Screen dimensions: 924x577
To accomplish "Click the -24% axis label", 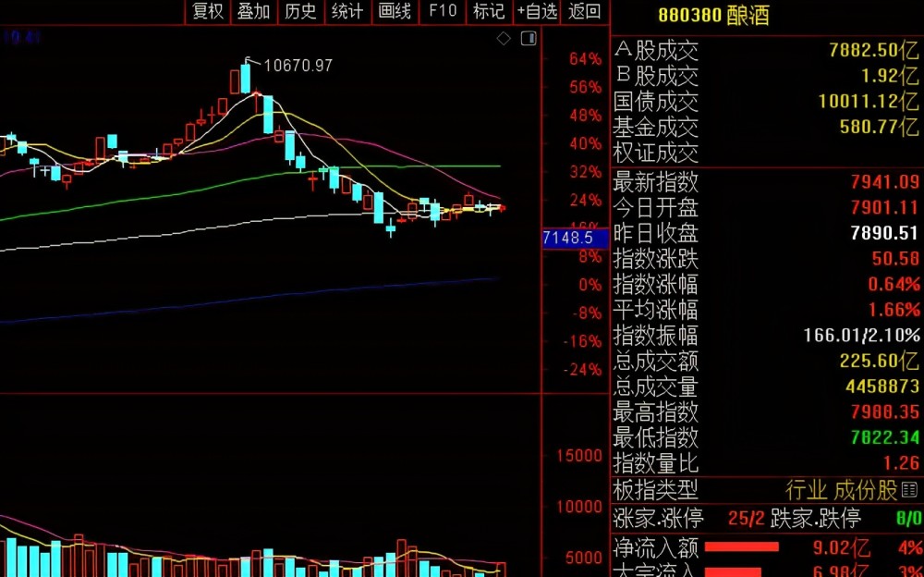I will (582, 370).
